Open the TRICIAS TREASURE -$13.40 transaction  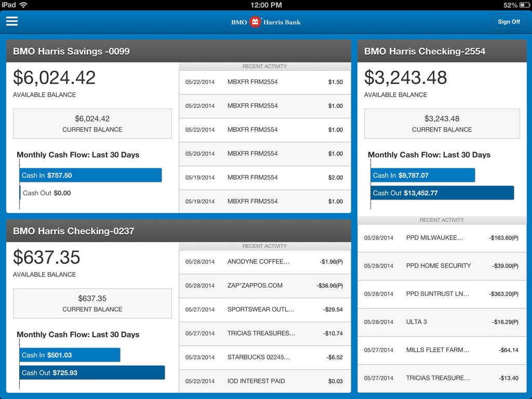point(442,378)
